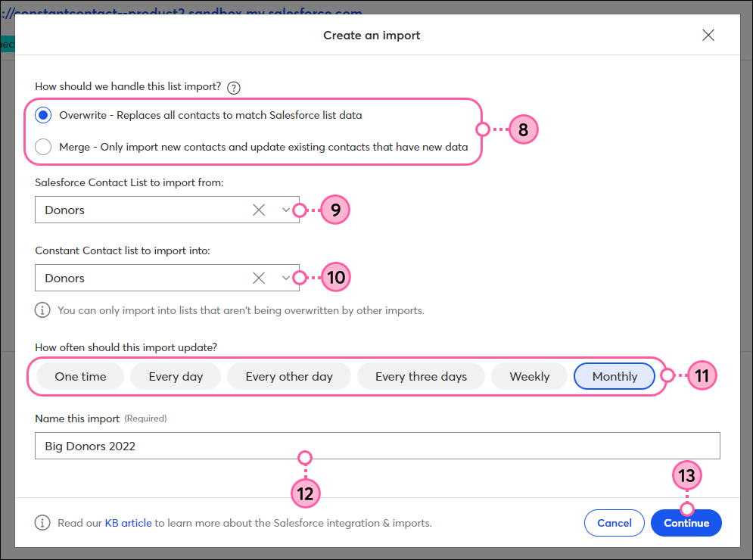The image size is (753, 560).
Task: Choose Every three days frequency
Action: click(x=422, y=377)
